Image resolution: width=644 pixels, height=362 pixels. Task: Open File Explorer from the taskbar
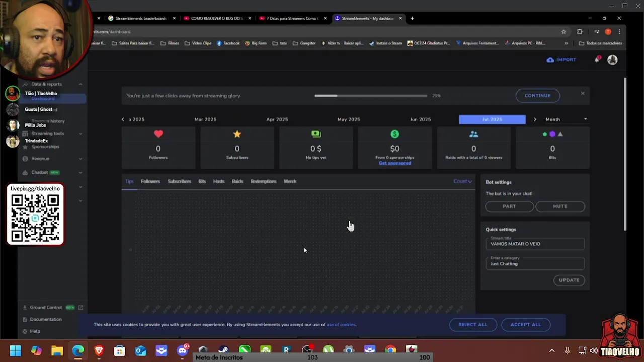57,351
